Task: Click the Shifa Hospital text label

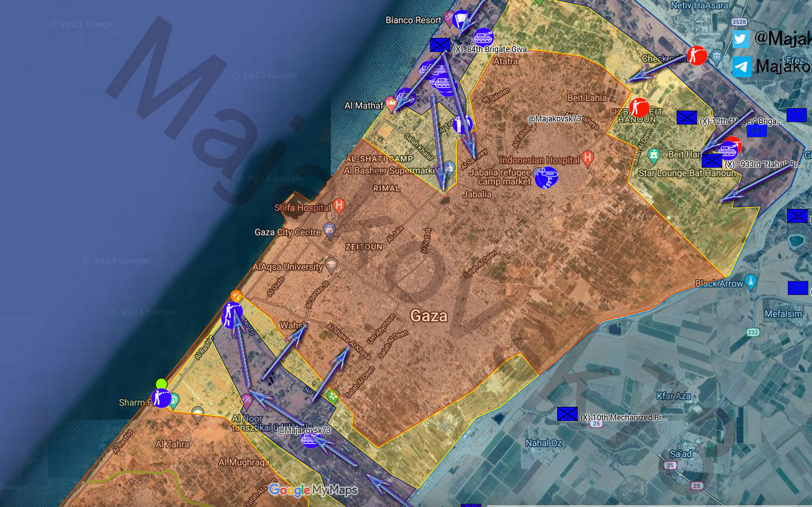Action: pos(303,208)
